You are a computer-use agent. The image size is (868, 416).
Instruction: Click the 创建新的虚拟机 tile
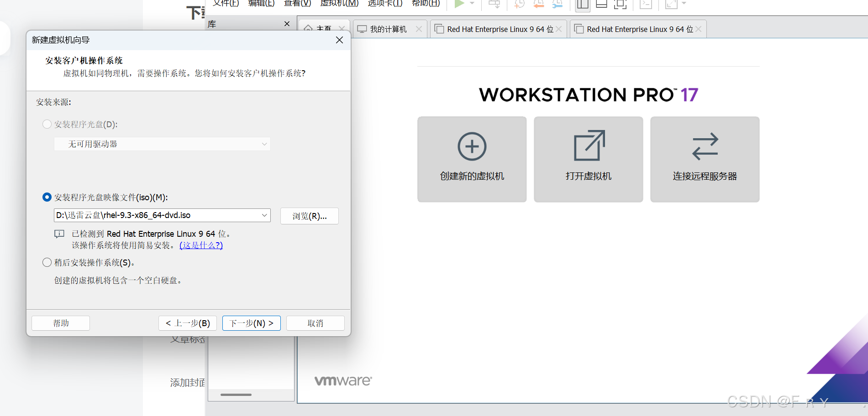pyautogui.click(x=472, y=159)
